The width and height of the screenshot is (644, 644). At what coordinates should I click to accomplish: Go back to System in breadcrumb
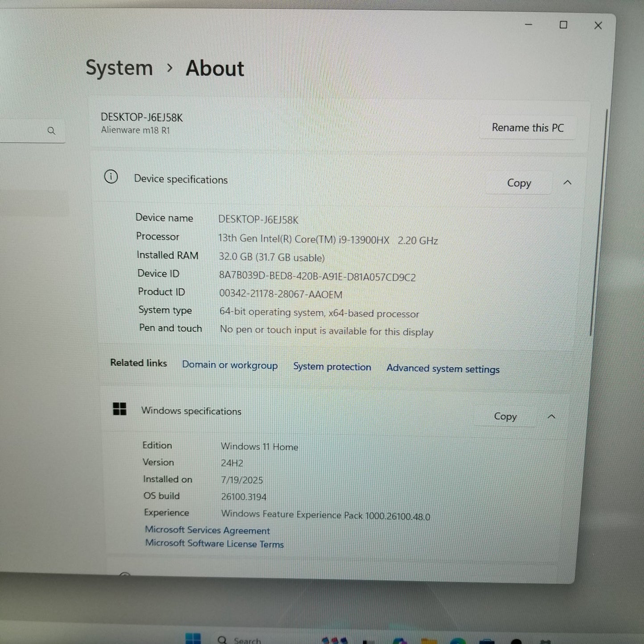point(119,68)
